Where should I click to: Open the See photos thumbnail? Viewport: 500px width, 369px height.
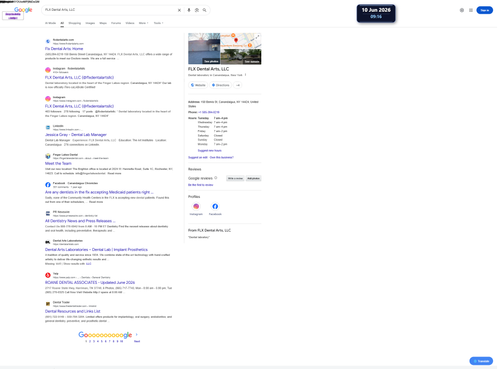pos(204,49)
